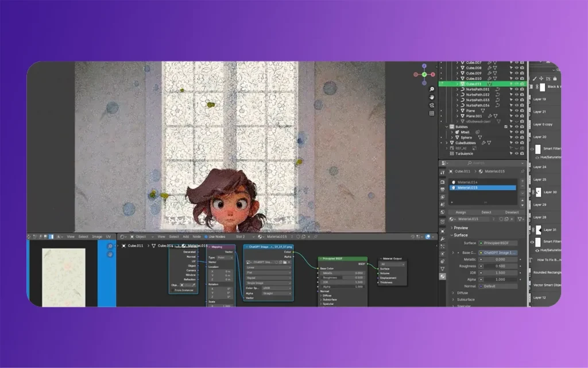This screenshot has height=368, width=588.
Task: Click the Assign button
Action: click(461, 212)
